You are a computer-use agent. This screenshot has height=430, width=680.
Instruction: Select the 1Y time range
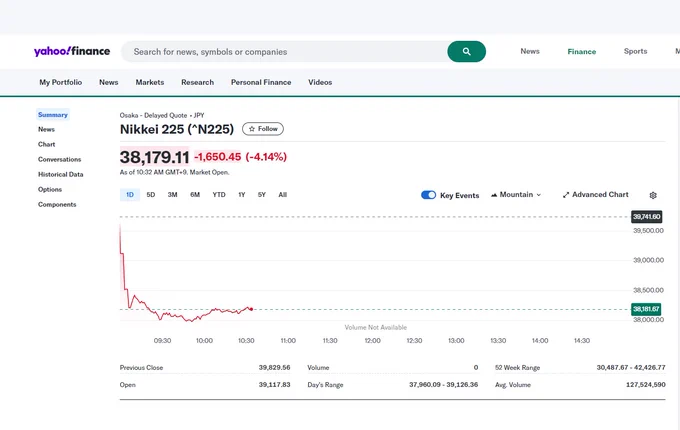coord(242,195)
